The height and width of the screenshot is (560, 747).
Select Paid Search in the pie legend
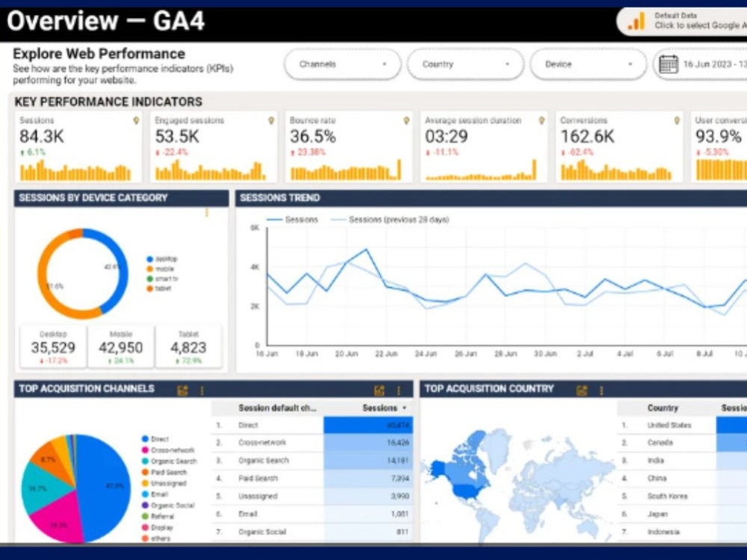click(x=164, y=473)
